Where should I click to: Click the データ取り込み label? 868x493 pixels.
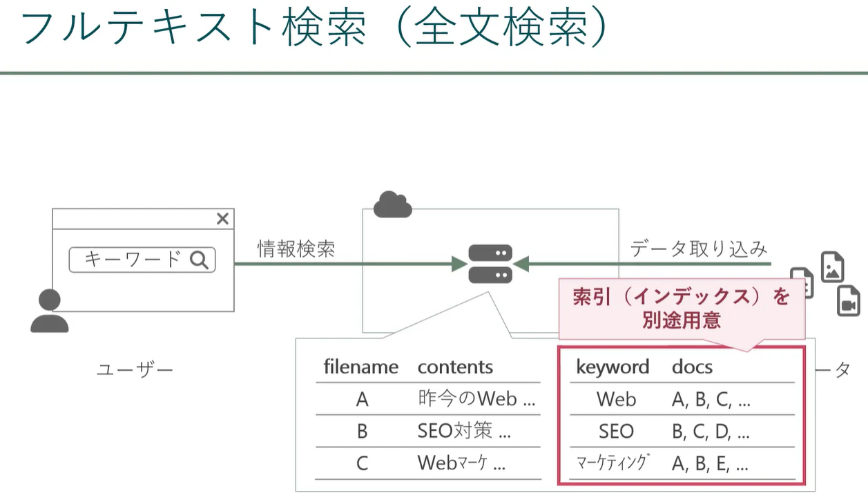(x=699, y=249)
